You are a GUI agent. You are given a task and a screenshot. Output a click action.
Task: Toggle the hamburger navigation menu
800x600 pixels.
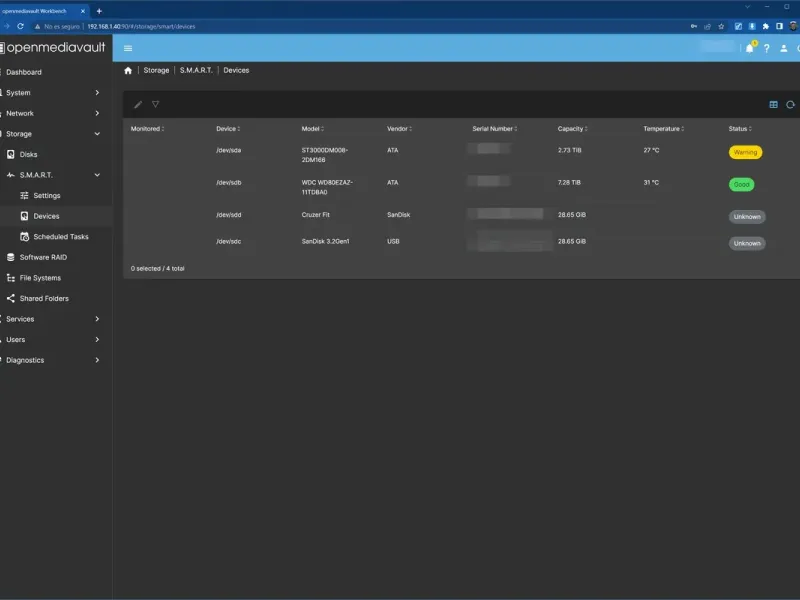[x=128, y=48]
